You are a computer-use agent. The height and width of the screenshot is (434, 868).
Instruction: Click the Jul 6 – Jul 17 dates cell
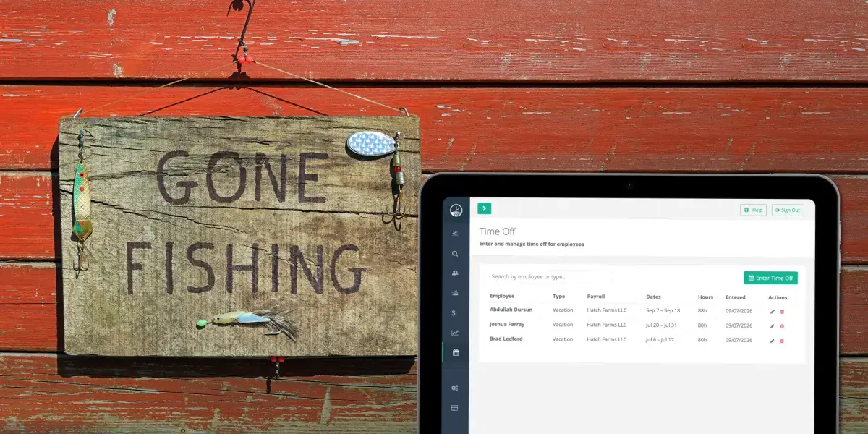660,339
